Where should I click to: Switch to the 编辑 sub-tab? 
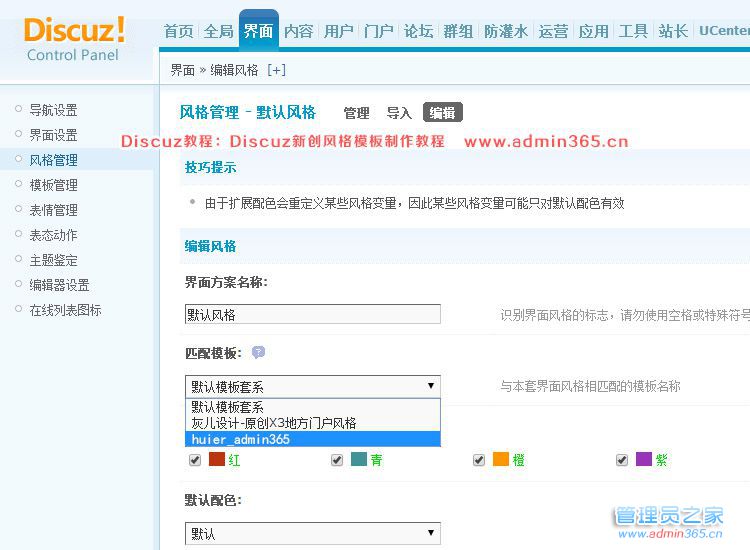pyautogui.click(x=442, y=112)
